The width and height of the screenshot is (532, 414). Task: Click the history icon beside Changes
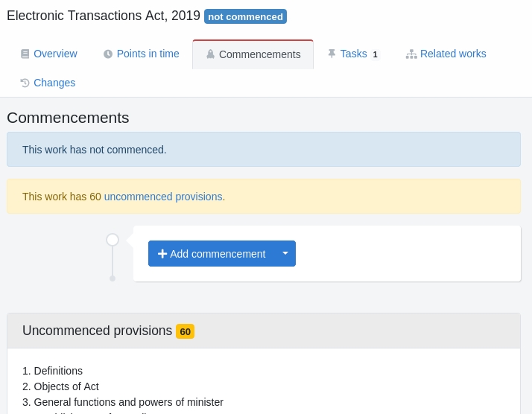click(x=25, y=83)
